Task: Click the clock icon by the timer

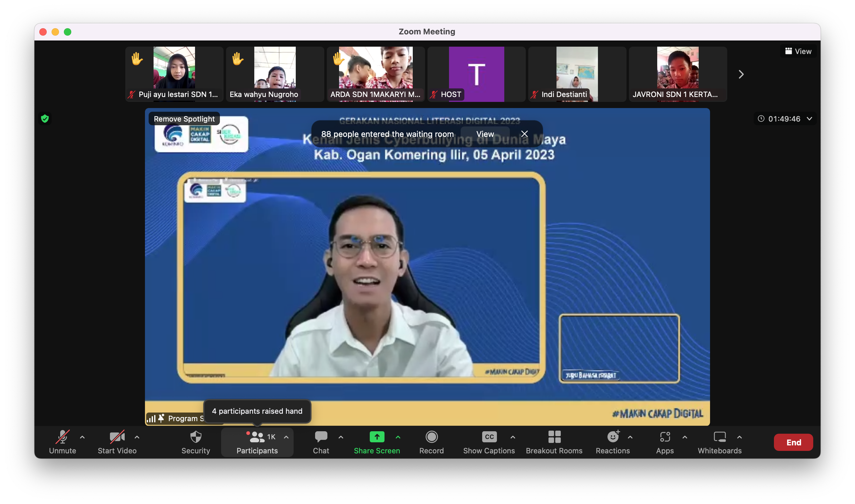Action: [x=761, y=118]
